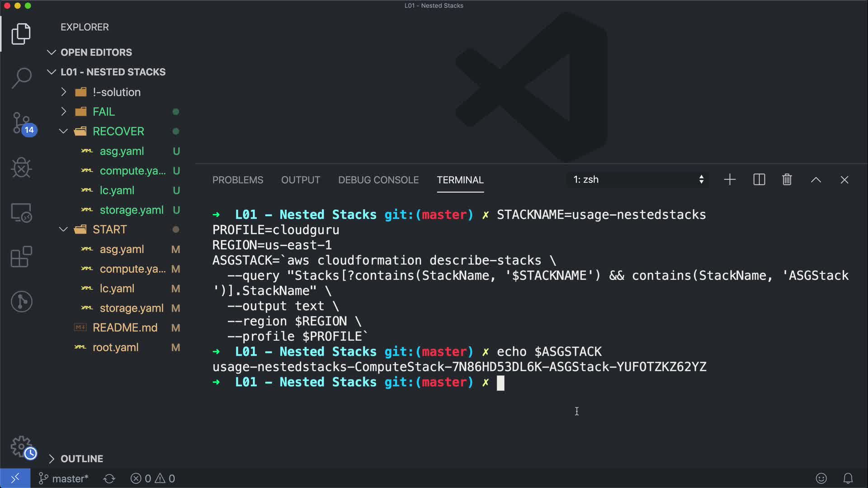This screenshot has height=488, width=868.
Task: Open root.yaml in the explorer
Action: click(x=115, y=347)
